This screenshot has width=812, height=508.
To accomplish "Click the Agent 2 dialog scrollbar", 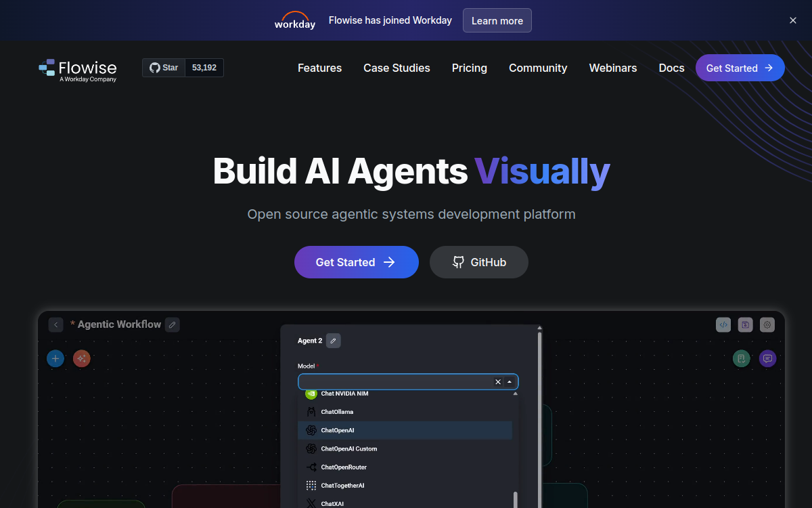I will pos(539,420).
